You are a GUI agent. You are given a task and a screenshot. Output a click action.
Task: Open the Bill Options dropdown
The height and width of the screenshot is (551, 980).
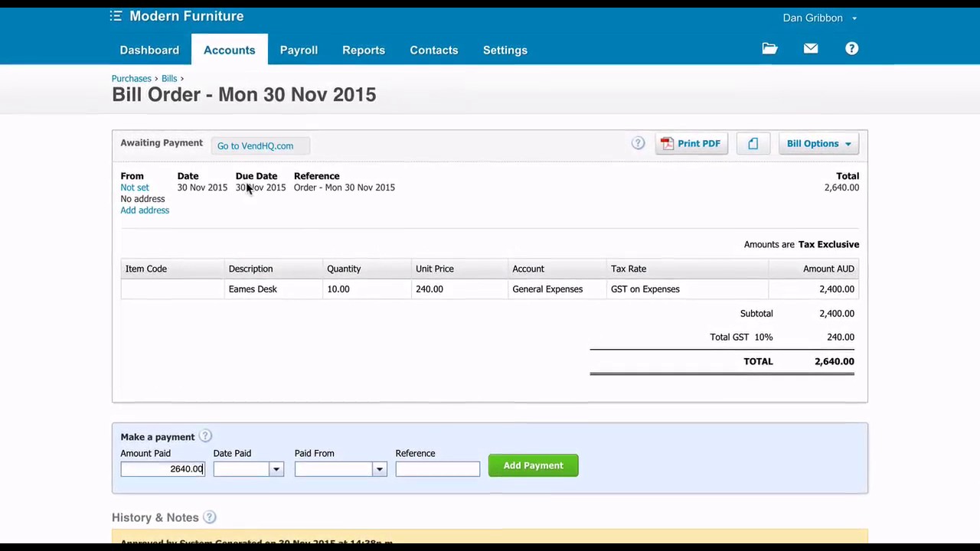818,144
